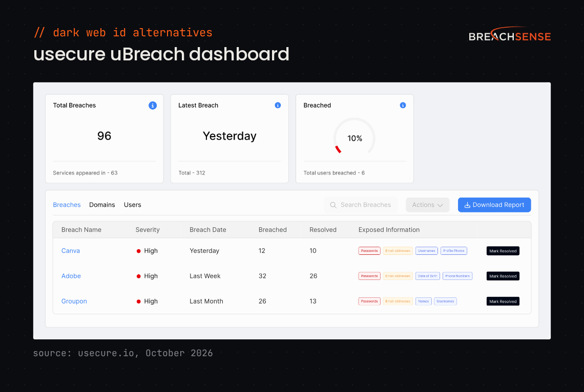Click the Date of Birth tag
584x392 pixels.
(x=428, y=276)
